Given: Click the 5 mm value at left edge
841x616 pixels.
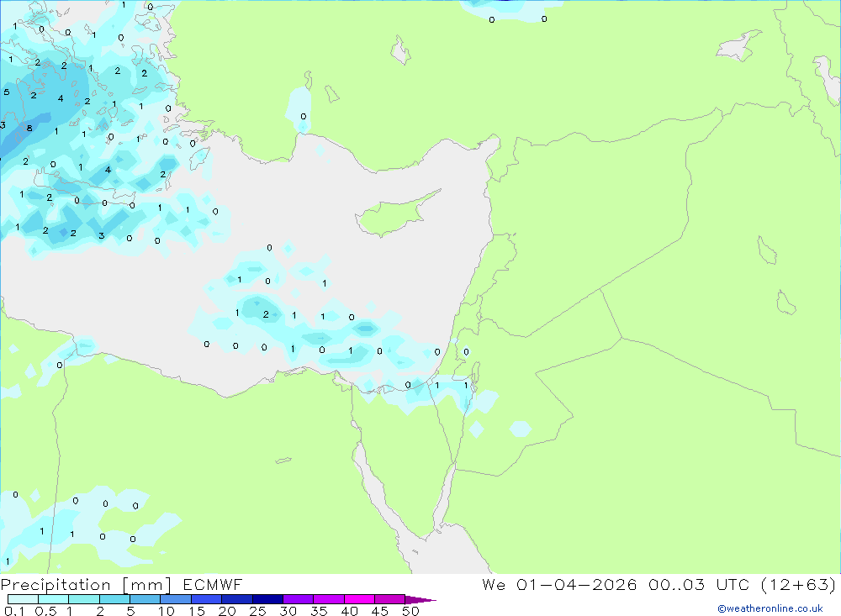Looking at the screenshot, I should pos(7,92).
